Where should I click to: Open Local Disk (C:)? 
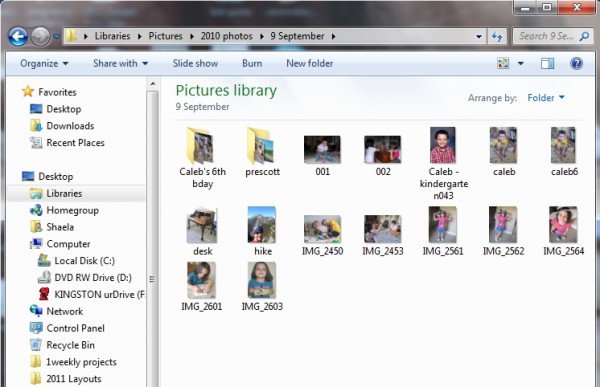click(76, 261)
